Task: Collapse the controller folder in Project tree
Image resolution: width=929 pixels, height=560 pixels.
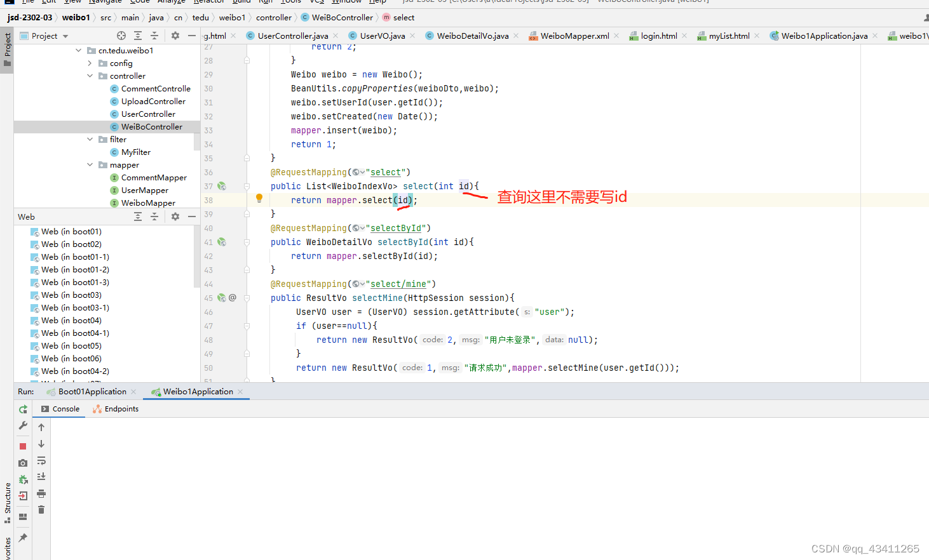Action: 91,76
